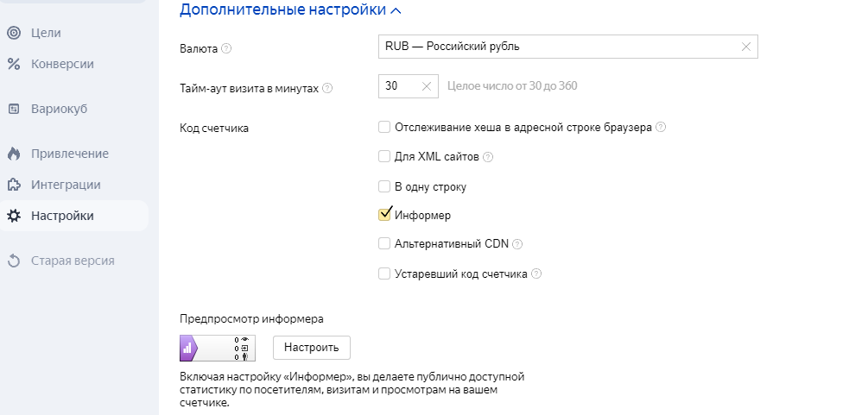Click the Integrations puzzle icon
Viewport: 868px width, 415px height.
coord(13,185)
